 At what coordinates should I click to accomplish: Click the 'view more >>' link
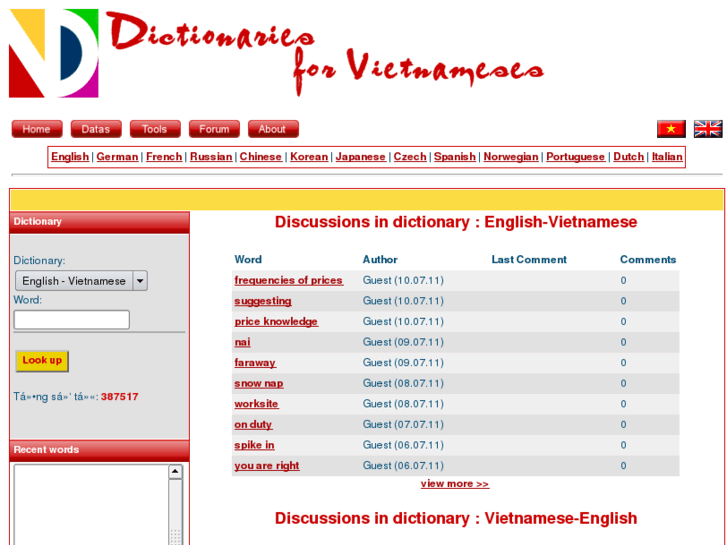point(455,484)
